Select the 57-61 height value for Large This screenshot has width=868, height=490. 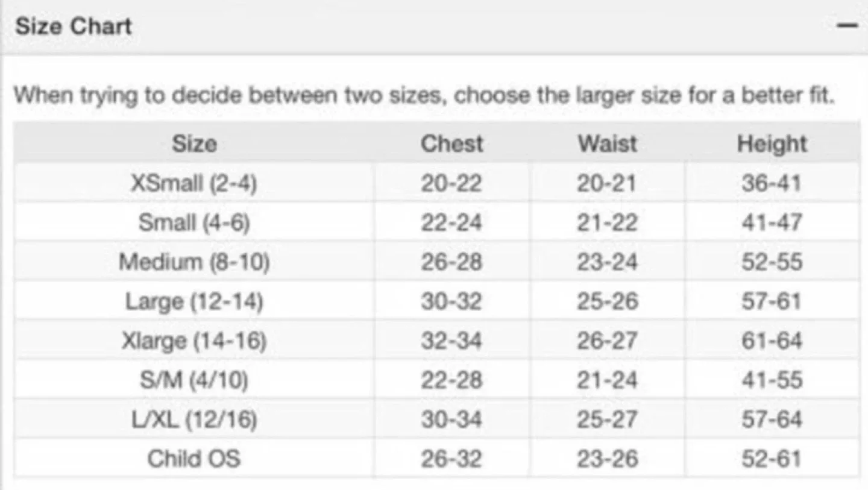click(x=772, y=301)
